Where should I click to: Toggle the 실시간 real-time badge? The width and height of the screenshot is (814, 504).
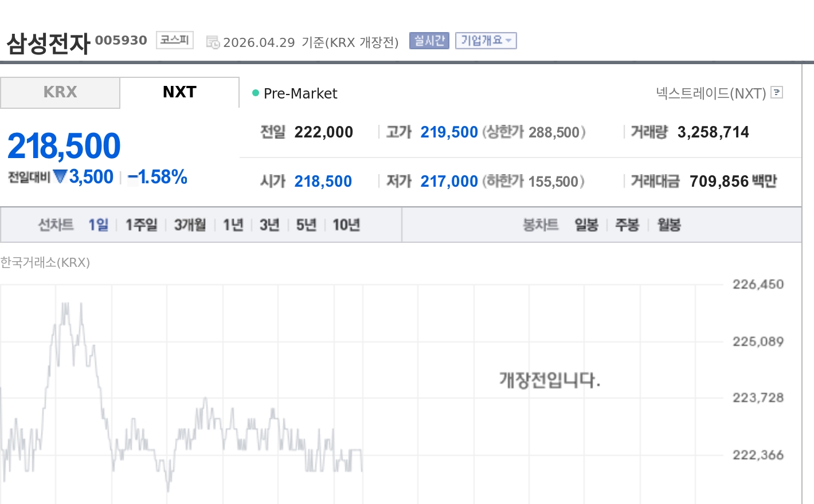[x=429, y=41]
